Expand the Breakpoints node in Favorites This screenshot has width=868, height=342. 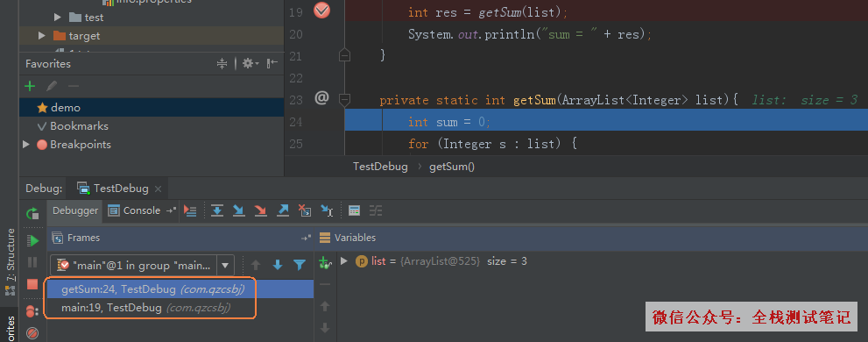click(x=26, y=144)
